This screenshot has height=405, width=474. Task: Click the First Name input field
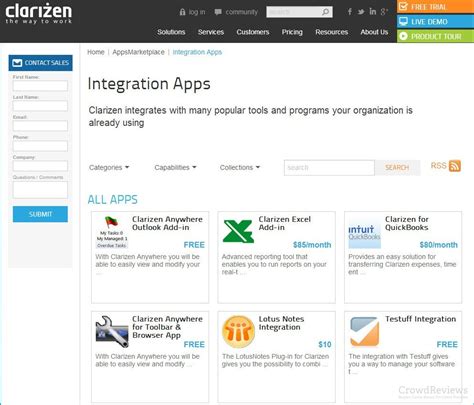click(40, 86)
